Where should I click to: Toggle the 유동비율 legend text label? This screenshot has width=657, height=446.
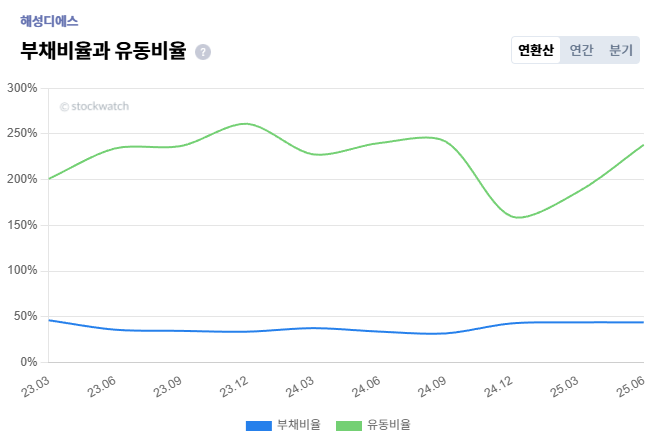389,426
